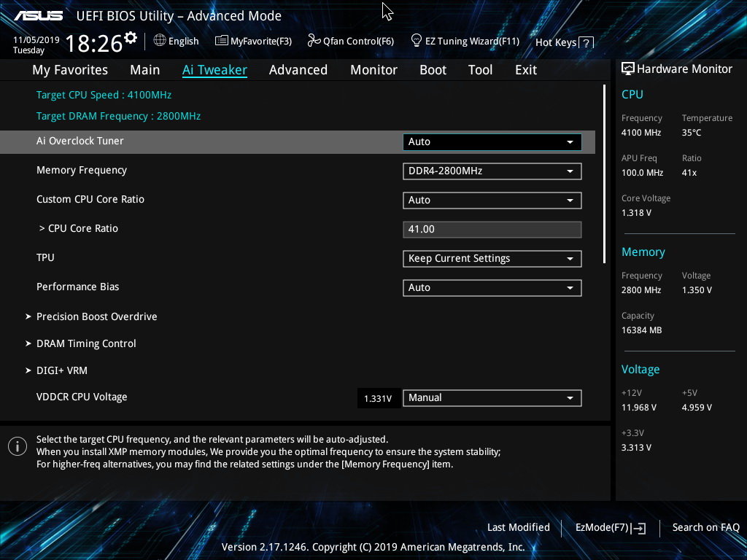The width and height of the screenshot is (747, 560).
Task: Click the Last Modified button
Action: point(519,528)
